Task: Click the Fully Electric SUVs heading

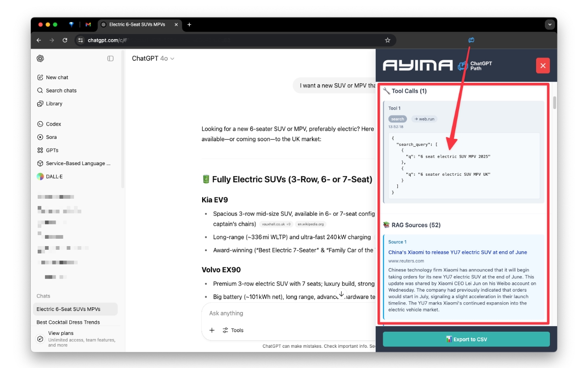Action: (287, 179)
